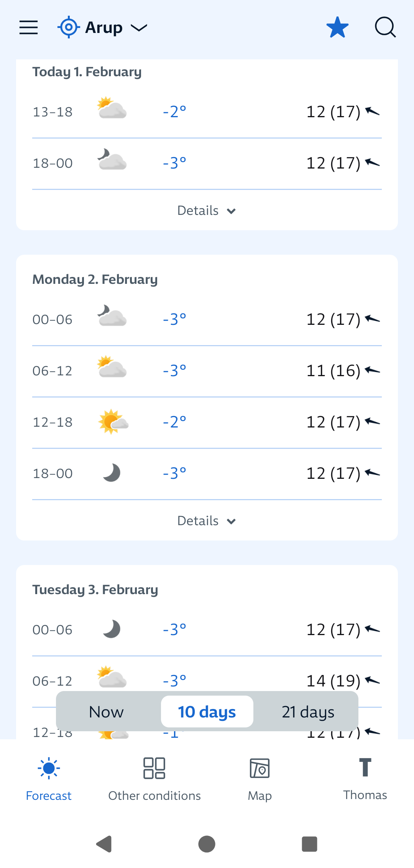The height and width of the screenshot is (868, 414).
Task: Expand Details for Monday 2. February
Action: (x=207, y=521)
